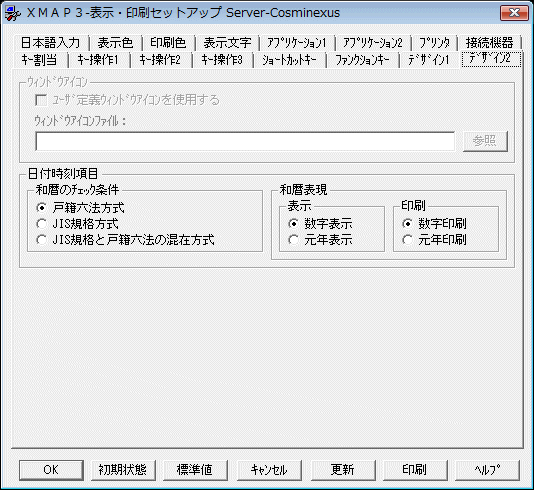
Task: Close the XMAP3 setup dialog
Action: pyautogui.click(x=514, y=13)
